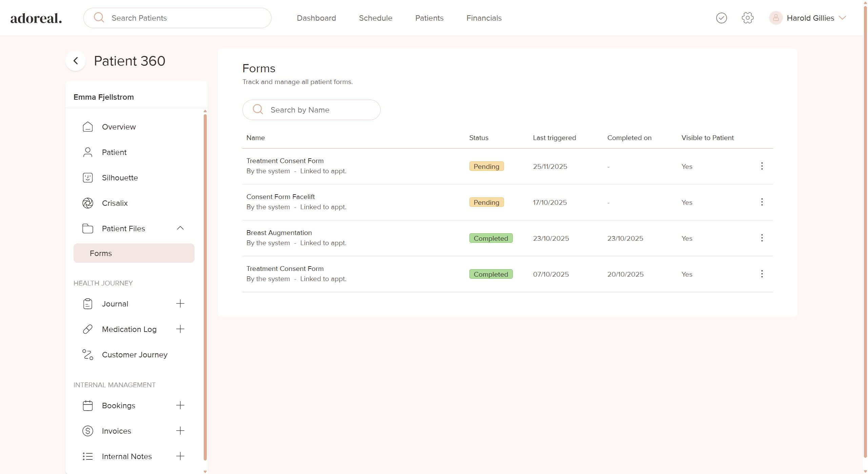Open Silhouette face icon in sidebar

point(88,178)
